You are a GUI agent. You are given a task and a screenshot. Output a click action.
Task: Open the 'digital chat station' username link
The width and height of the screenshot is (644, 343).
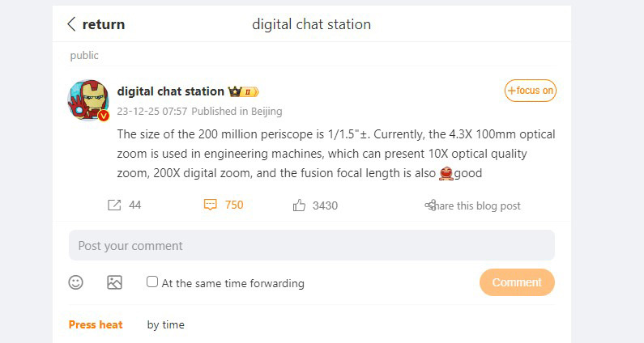coord(170,91)
